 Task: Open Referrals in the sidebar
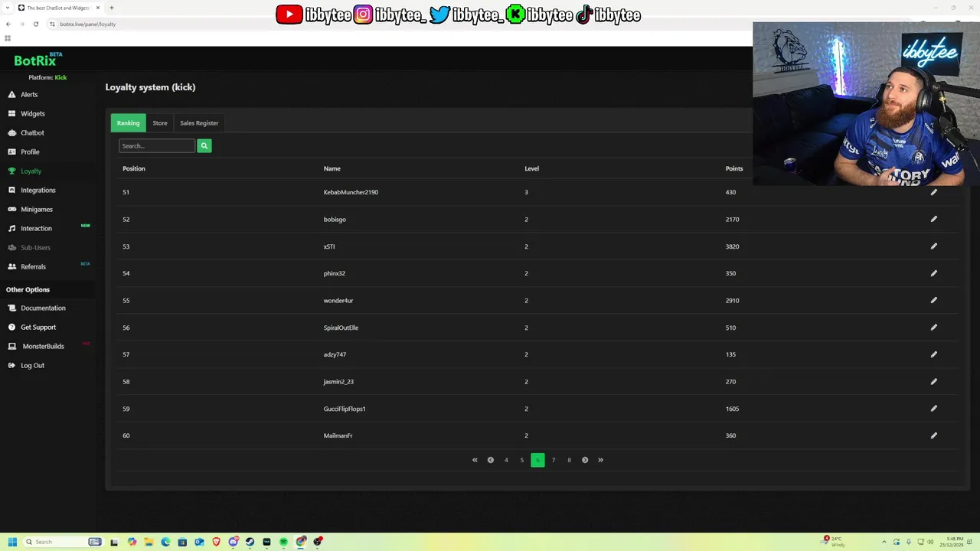point(33,266)
